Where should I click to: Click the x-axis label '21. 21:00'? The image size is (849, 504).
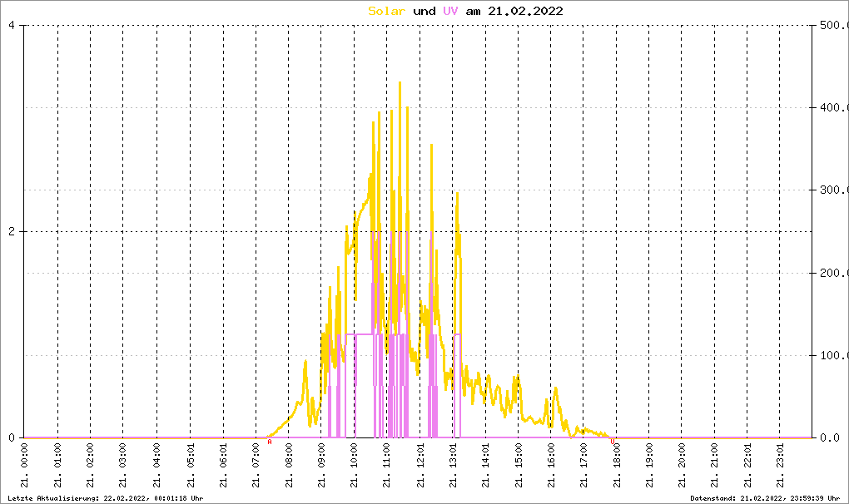(x=714, y=466)
